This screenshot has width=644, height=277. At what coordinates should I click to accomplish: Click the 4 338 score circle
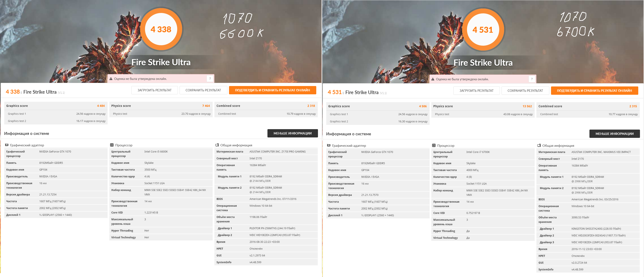(161, 30)
